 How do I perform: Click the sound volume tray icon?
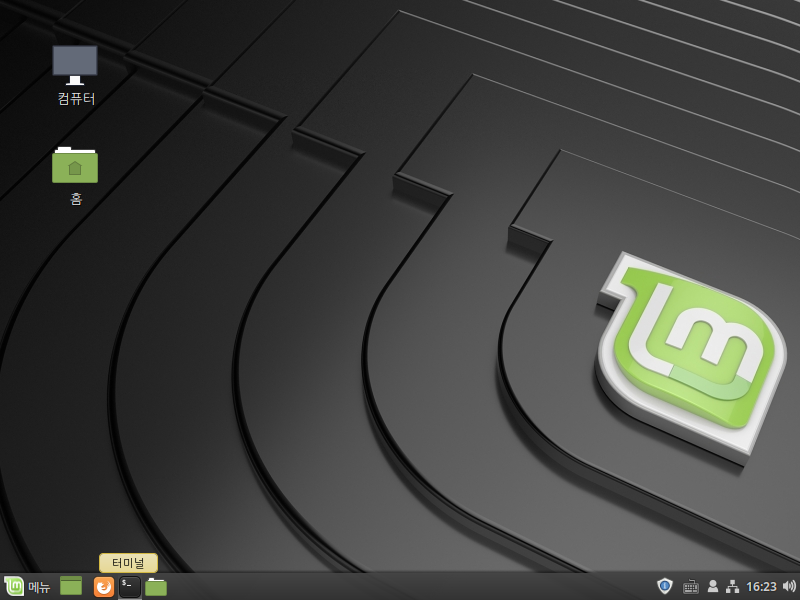pos(789,587)
